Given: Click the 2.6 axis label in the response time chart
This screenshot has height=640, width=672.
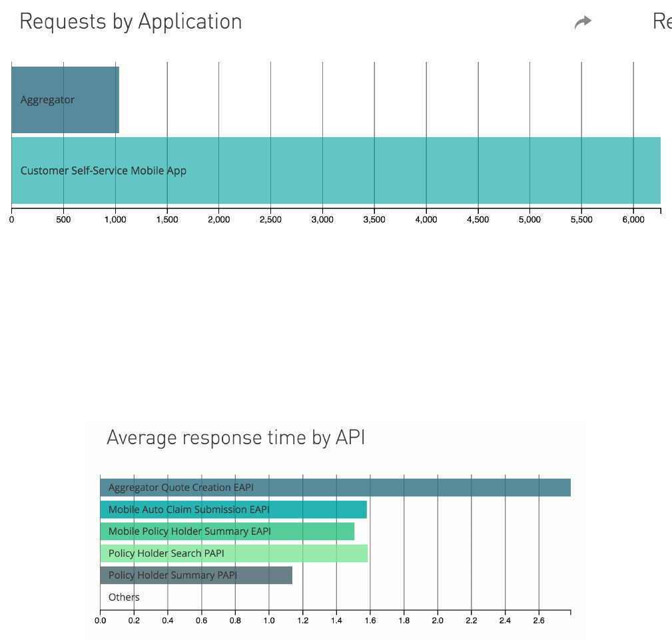Looking at the screenshot, I should [539, 620].
